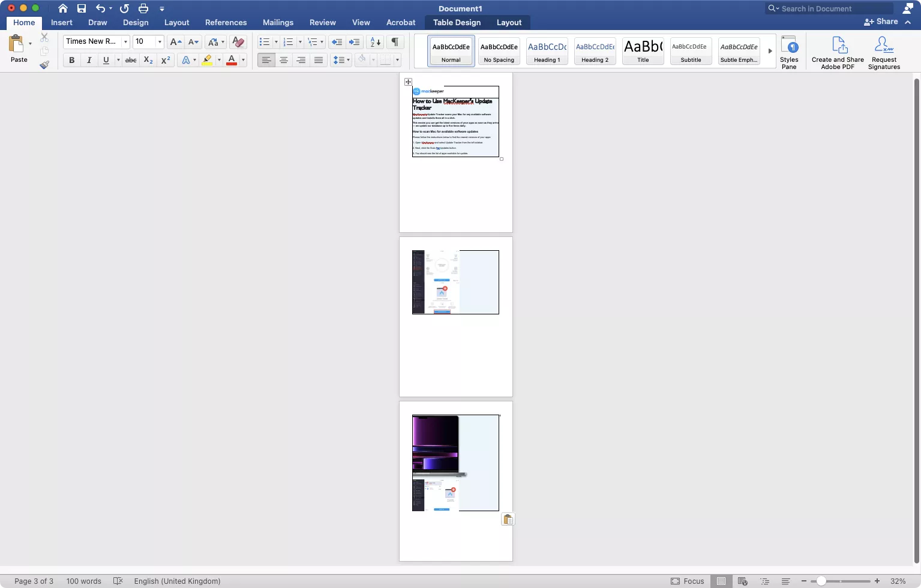This screenshot has height=588, width=921.
Task: Click the Sort A to Z icon
Action: pyautogui.click(x=376, y=42)
